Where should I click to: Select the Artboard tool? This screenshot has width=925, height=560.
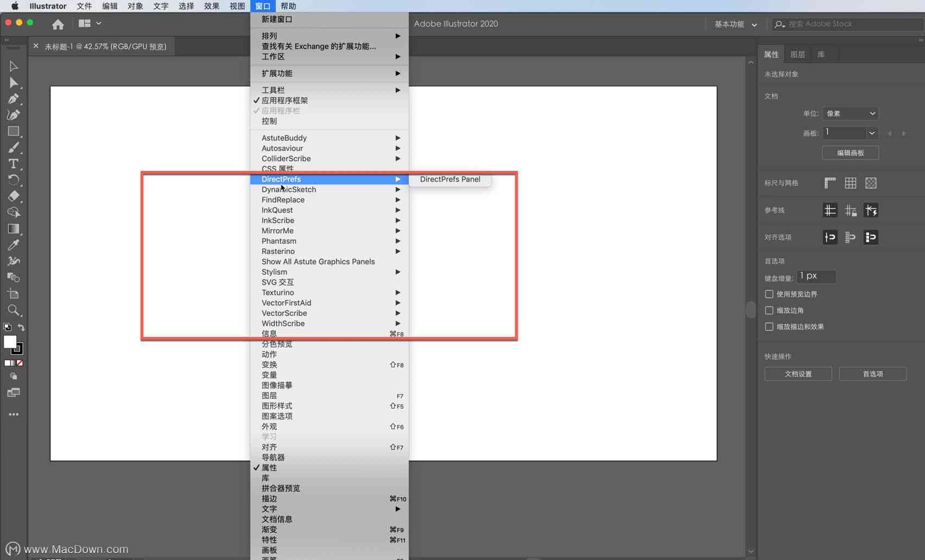tap(14, 294)
